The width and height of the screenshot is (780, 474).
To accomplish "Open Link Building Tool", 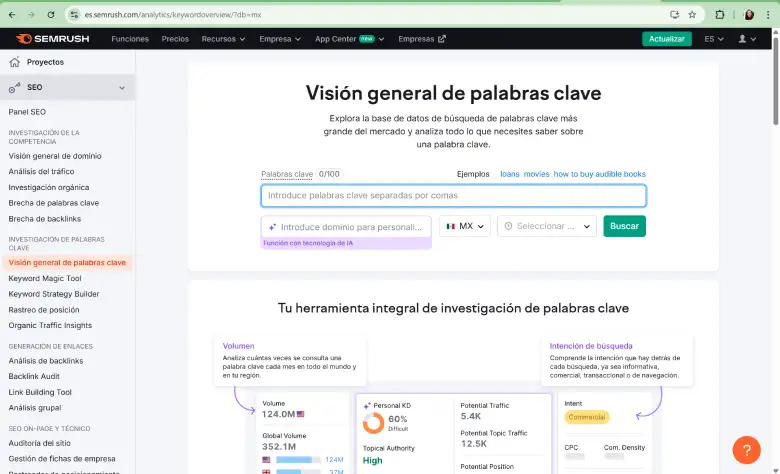I will pos(40,392).
